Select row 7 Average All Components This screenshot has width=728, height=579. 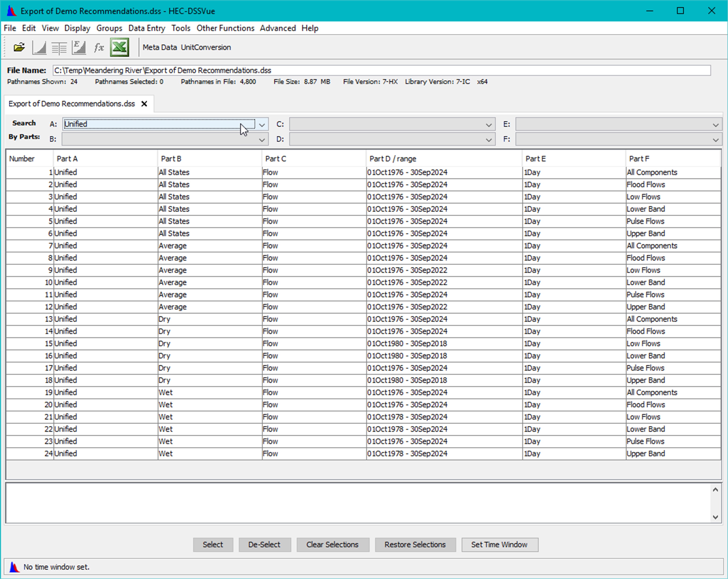pyautogui.click(x=363, y=246)
